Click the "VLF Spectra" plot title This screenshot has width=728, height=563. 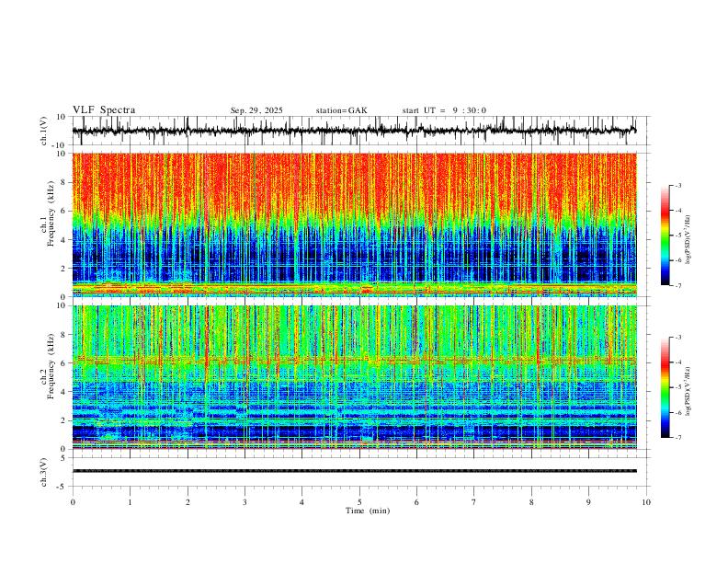point(104,110)
